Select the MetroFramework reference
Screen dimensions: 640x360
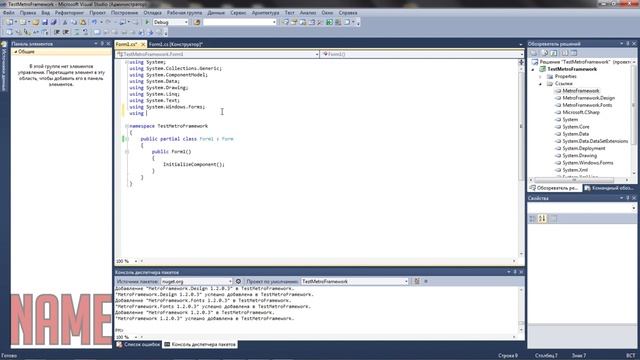pyautogui.click(x=581, y=91)
